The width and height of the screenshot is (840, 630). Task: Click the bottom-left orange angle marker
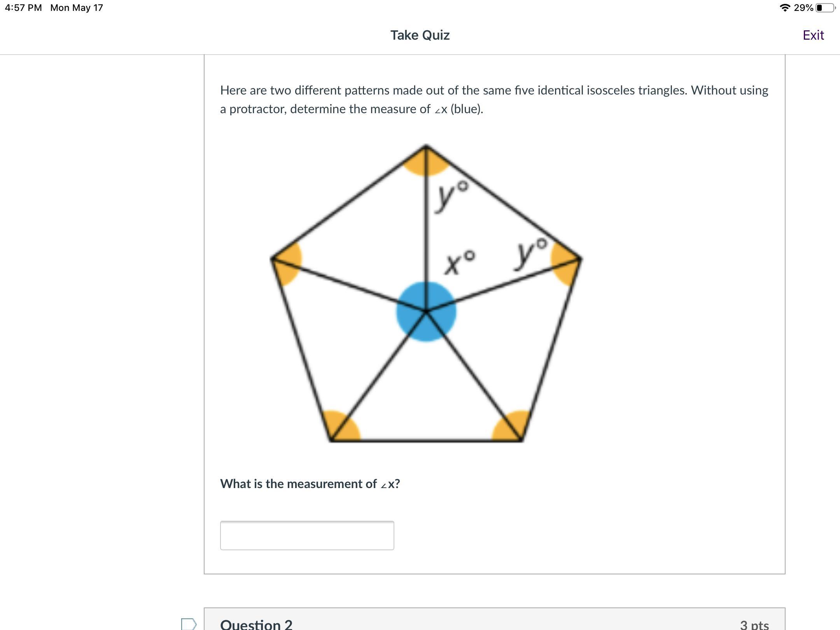click(341, 426)
